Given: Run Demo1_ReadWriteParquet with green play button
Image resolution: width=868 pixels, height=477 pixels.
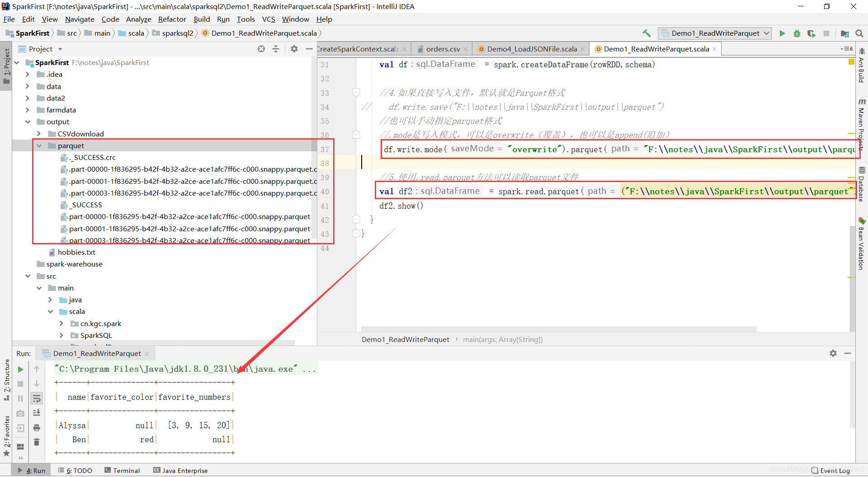Looking at the screenshot, I should point(782,33).
